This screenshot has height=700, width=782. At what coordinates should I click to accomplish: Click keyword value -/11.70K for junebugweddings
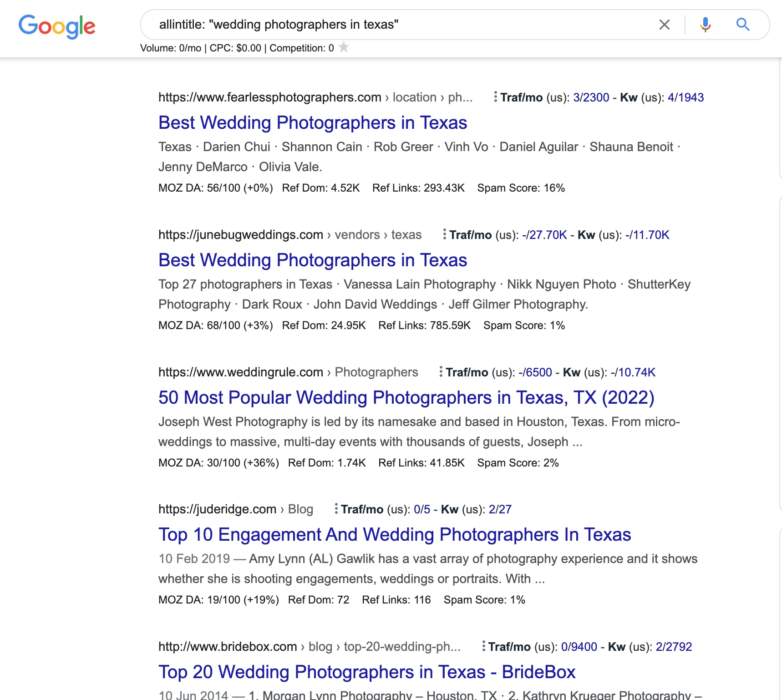[x=647, y=235]
